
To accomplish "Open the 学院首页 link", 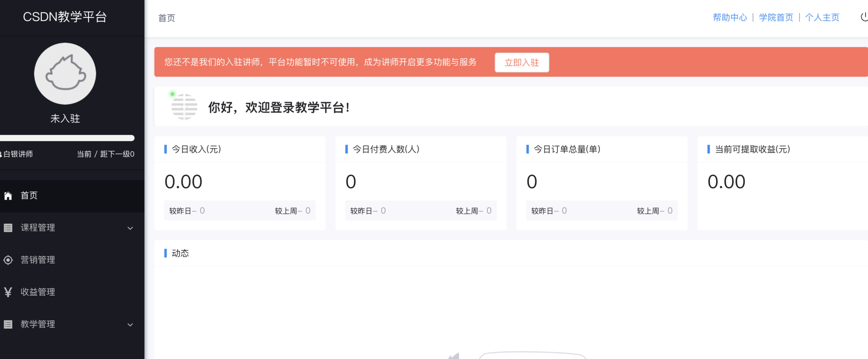I will coord(776,18).
